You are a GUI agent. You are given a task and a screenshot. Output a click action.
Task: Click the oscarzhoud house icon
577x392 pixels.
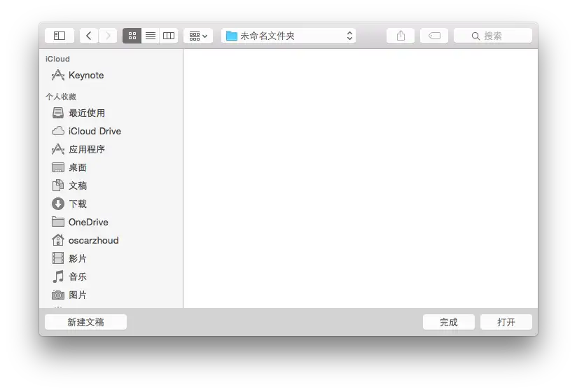pyautogui.click(x=58, y=240)
